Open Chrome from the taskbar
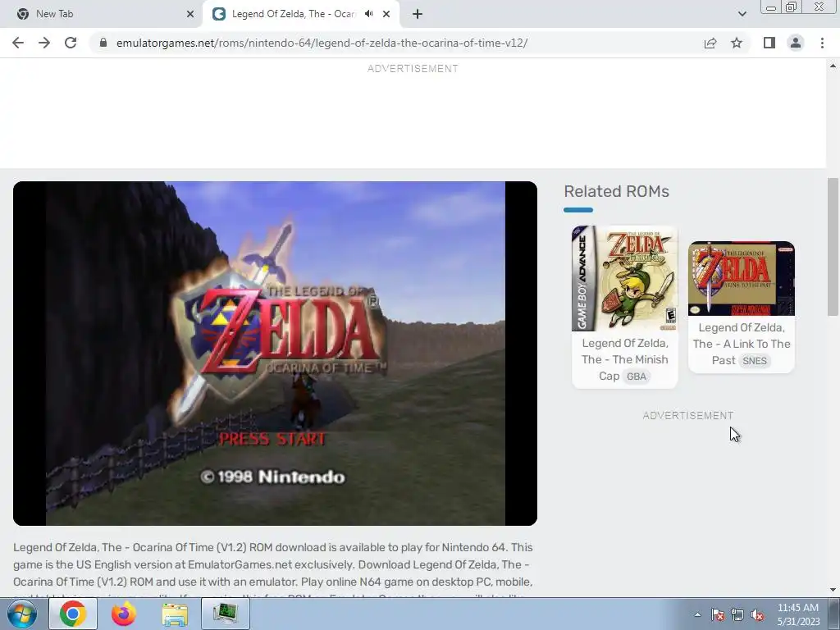The height and width of the screenshot is (630, 840). [x=73, y=614]
